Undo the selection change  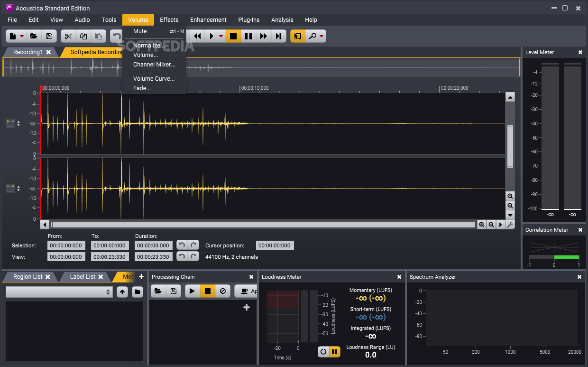(182, 245)
